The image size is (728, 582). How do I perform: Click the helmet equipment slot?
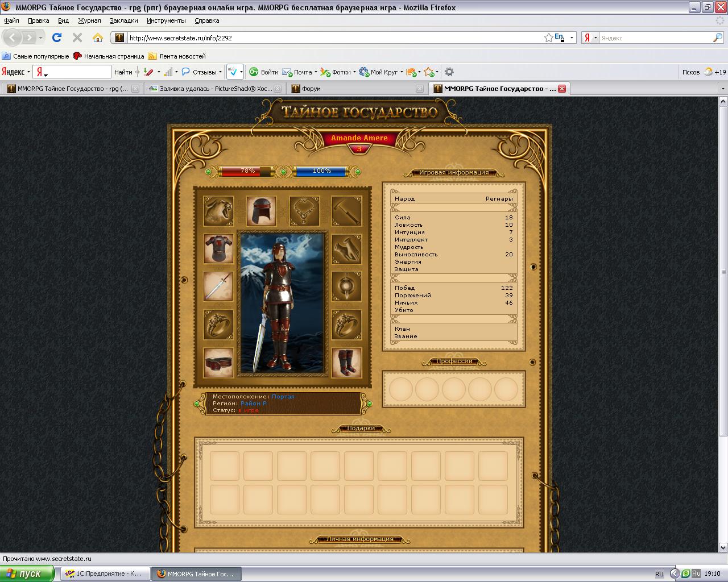click(262, 211)
